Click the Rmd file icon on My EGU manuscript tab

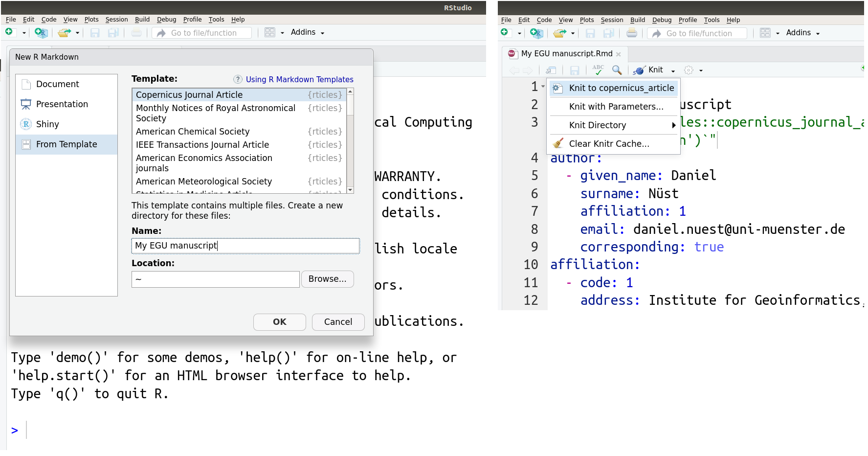point(512,53)
